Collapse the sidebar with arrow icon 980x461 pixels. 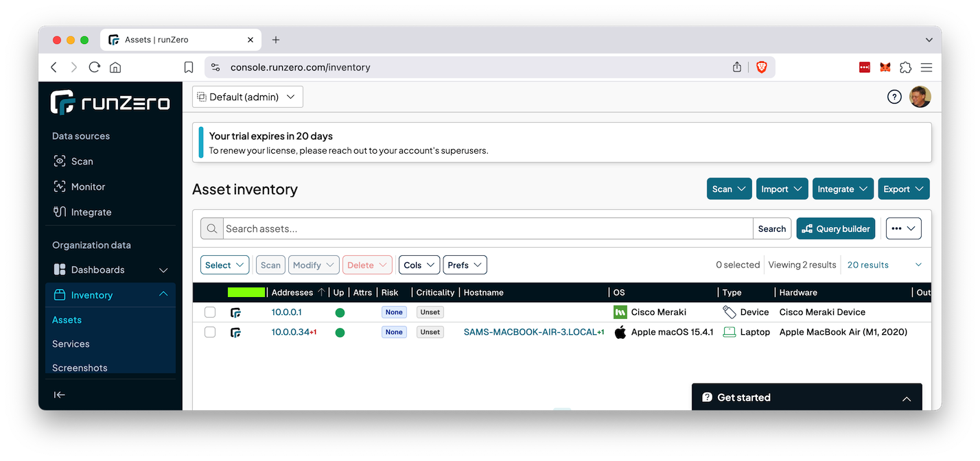click(60, 394)
